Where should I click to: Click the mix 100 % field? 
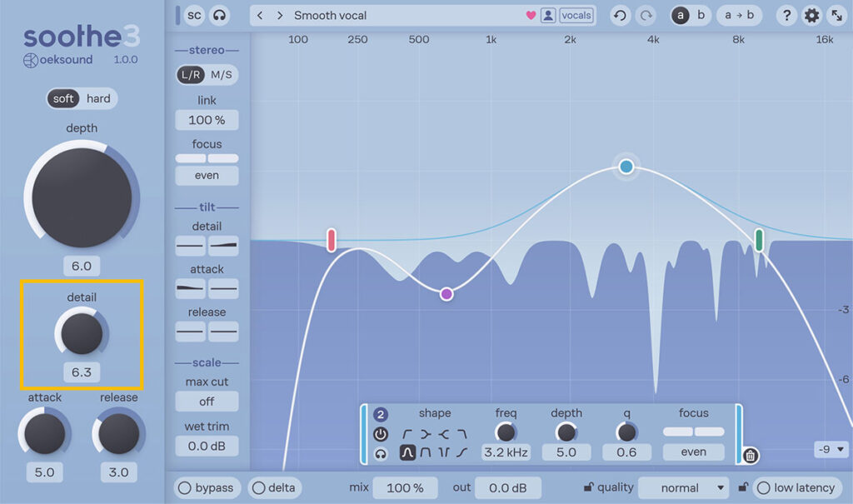(405, 487)
